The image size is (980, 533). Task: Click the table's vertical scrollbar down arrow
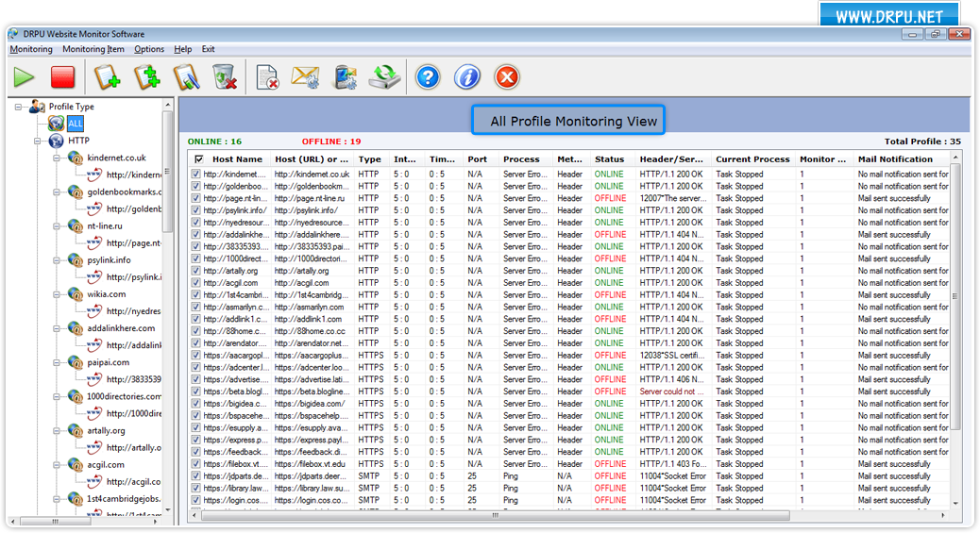(x=955, y=504)
